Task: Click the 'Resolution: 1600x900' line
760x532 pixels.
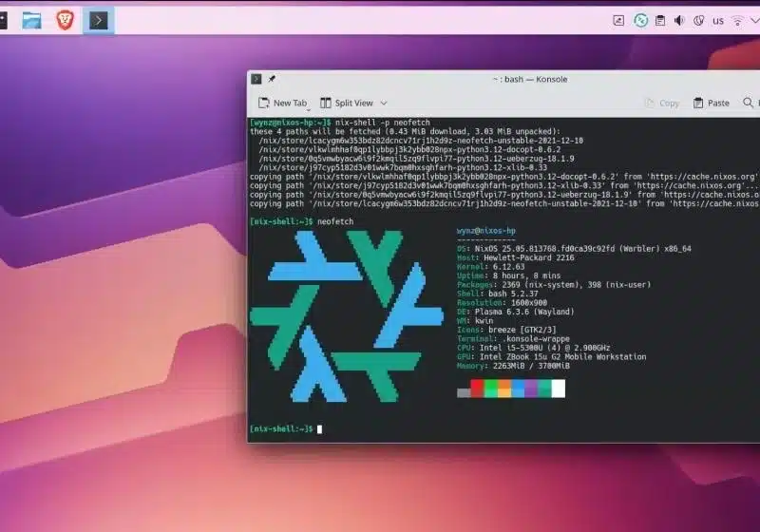Action: (502, 303)
